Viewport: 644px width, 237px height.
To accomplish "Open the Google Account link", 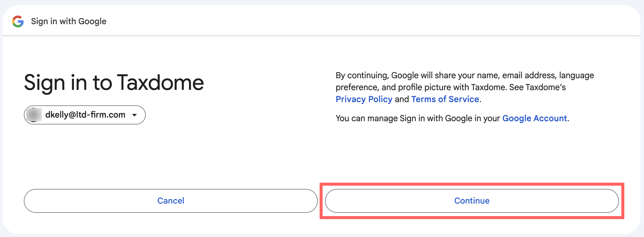I will pos(534,119).
